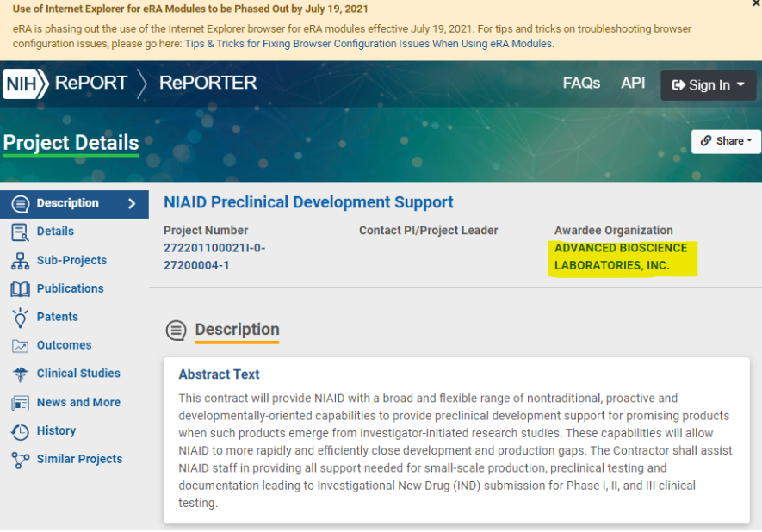The height and width of the screenshot is (532, 762).
Task: Open the API link
Action: (x=633, y=84)
